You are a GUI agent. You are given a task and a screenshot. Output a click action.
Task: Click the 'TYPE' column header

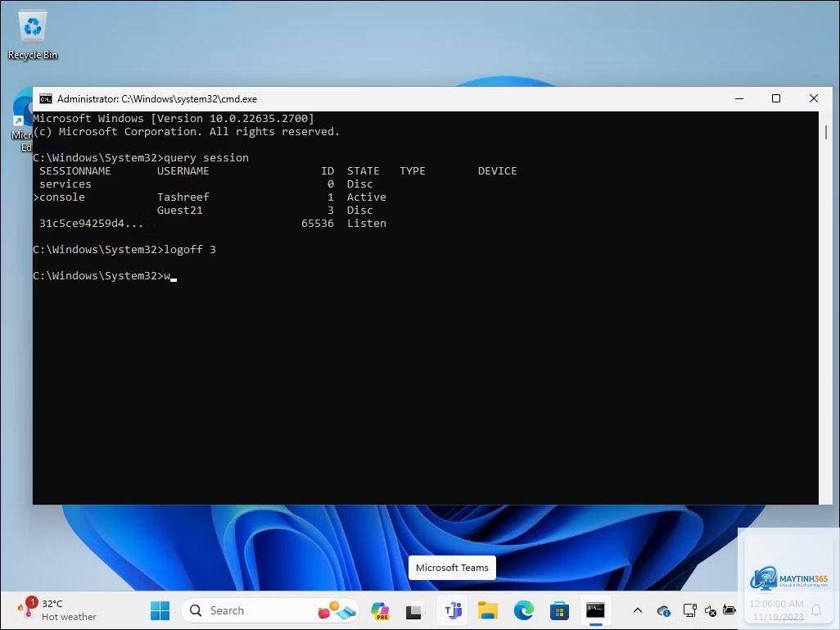pyautogui.click(x=413, y=171)
